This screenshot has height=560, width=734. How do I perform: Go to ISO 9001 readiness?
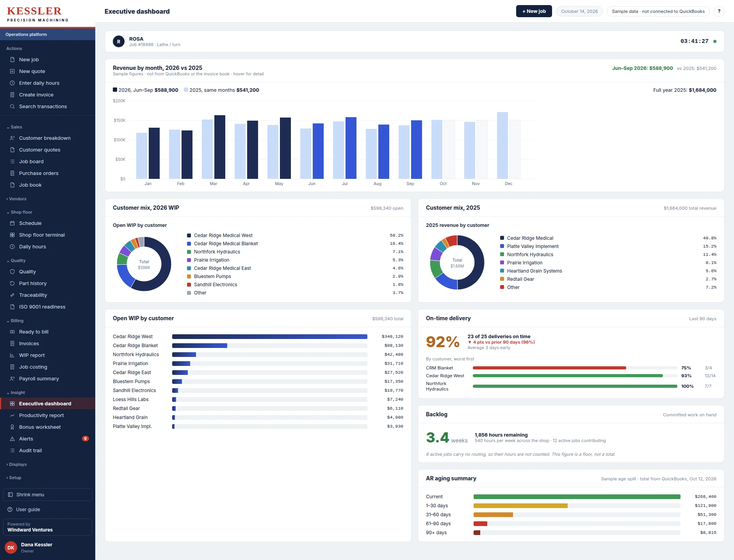click(x=48, y=307)
